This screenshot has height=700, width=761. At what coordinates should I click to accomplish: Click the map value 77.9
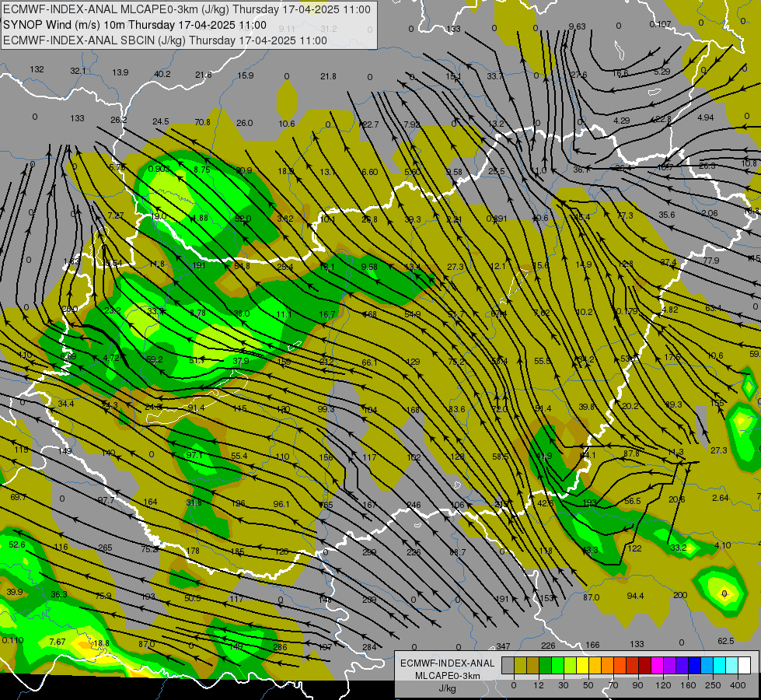(711, 261)
